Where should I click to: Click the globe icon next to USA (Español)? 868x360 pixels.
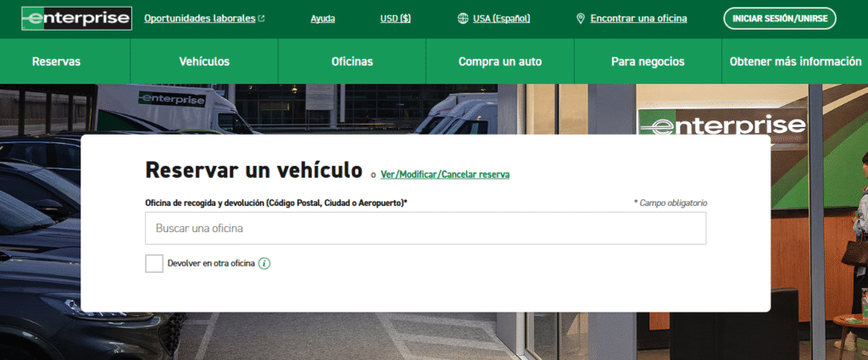(x=463, y=19)
